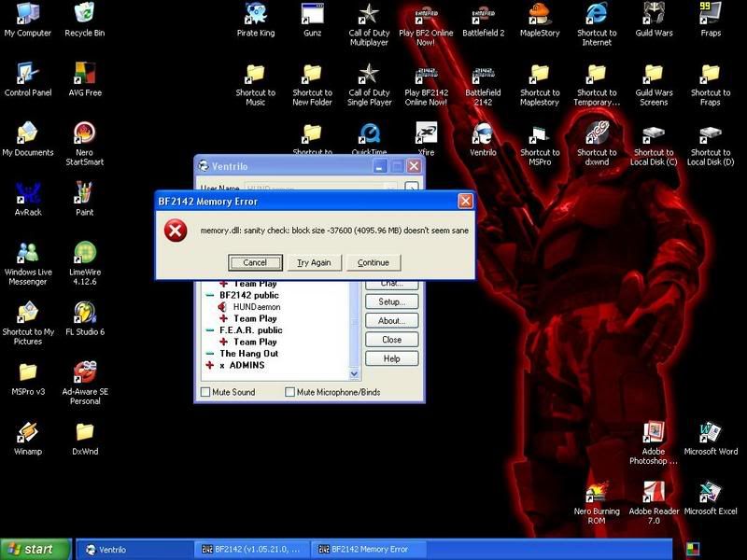Switch to BF2142 Memory Error taskbar button
This screenshot has height=560, width=747.
coord(368,550)
